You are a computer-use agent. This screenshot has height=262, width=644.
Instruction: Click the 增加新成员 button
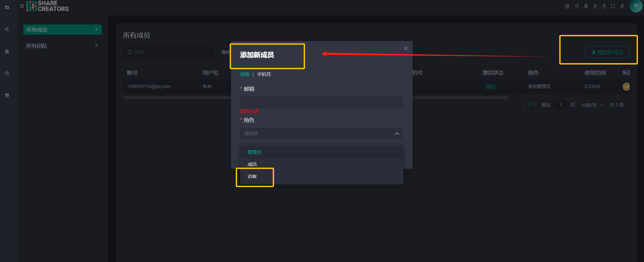point(607,52)
